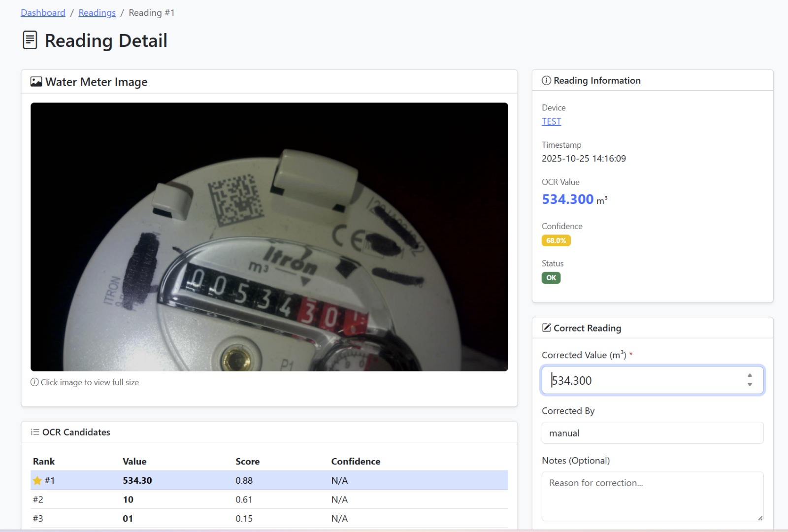This screenshot has height=532, width=788.
Task: Click info icon beside 'Click image to view'
Action: click(x=34, y=382)
